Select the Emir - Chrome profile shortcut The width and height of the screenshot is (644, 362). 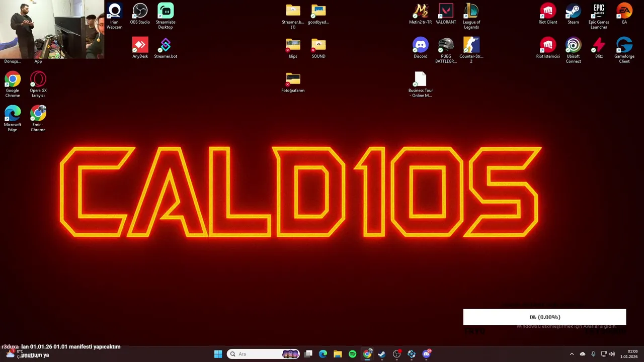(x=38, y=119)
